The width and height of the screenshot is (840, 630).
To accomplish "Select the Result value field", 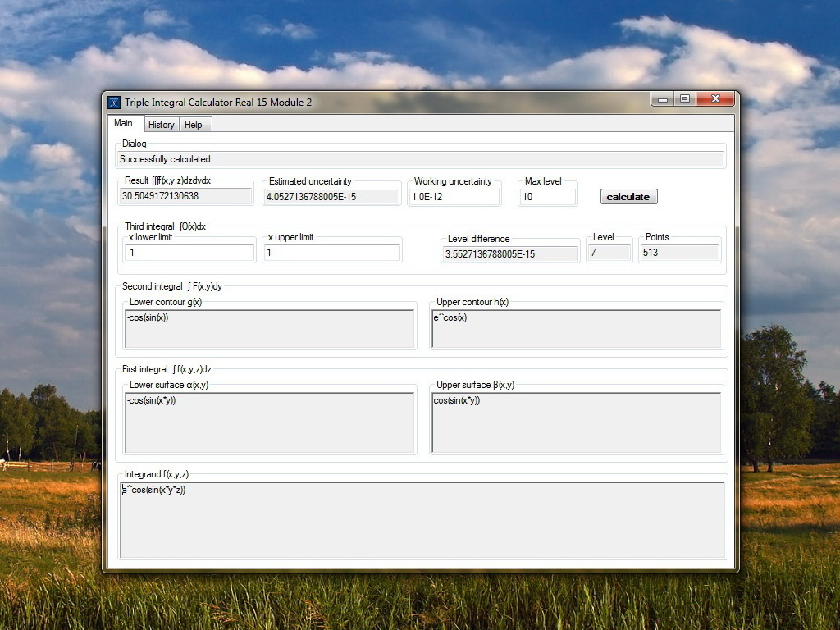I will tap(185, 196).
